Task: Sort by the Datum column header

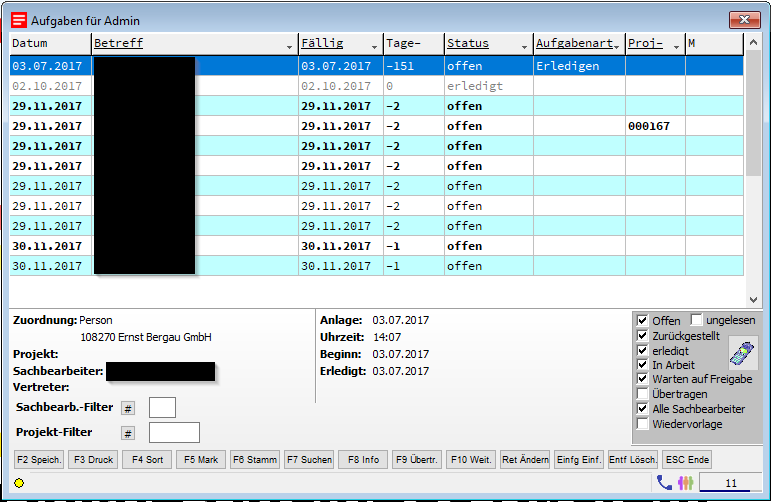Action: (x=50, y=44)
